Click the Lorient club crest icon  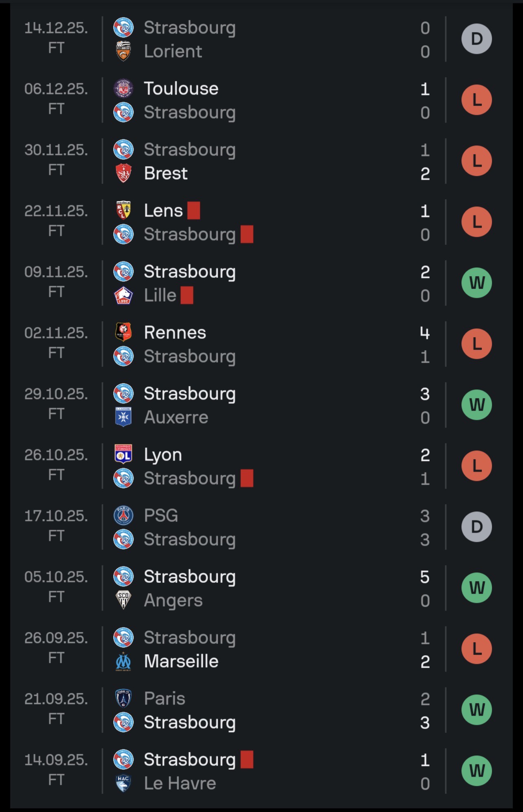click(123, 51)
